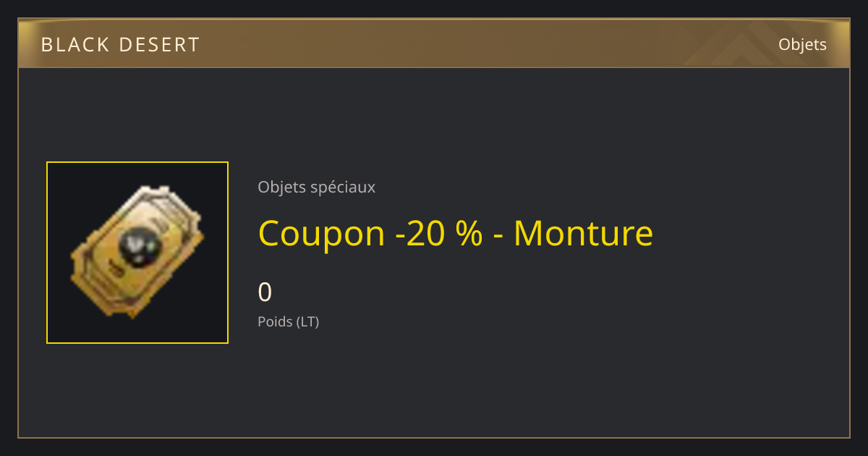Click the golden coupon ticket icon
This screenshot has height=456, width=868.
tap(137, 252)
